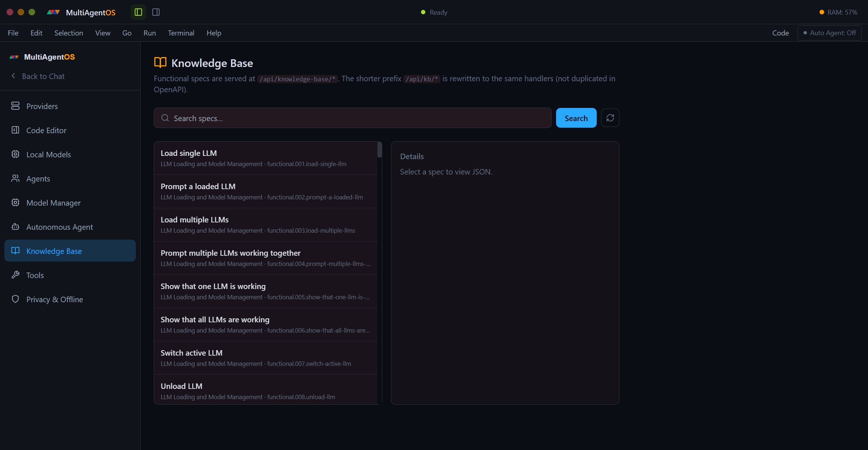This screenshot has width=868, height=450.
Task: Click the Code button in menu bar
Action: coord(781,33)
